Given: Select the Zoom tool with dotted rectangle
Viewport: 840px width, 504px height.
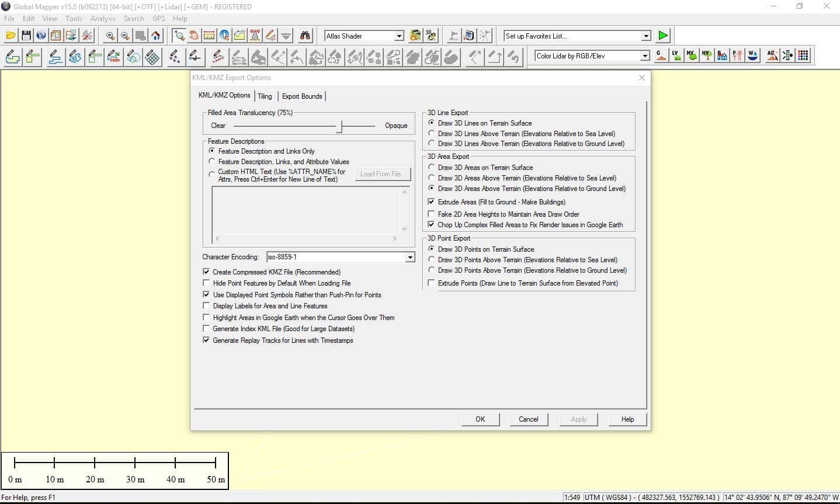Looking at the screenshot, I should 179,36.
